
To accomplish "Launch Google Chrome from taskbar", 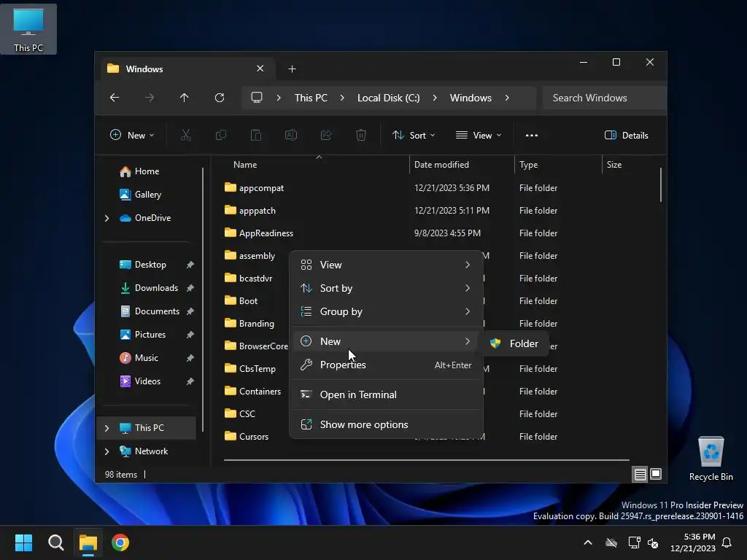I will [x=120, y=542].
